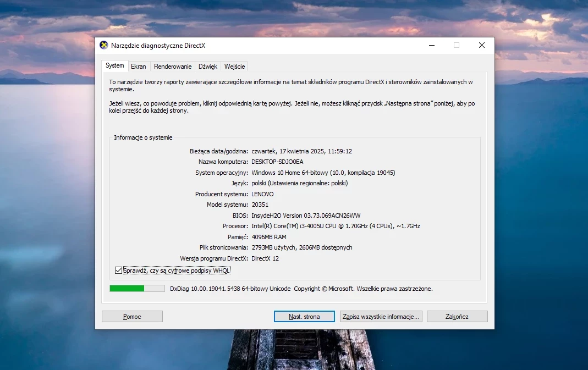Click the Pamięć label
Image resolution: width=588 pixels, height=370 pixels.
(238, 237)
